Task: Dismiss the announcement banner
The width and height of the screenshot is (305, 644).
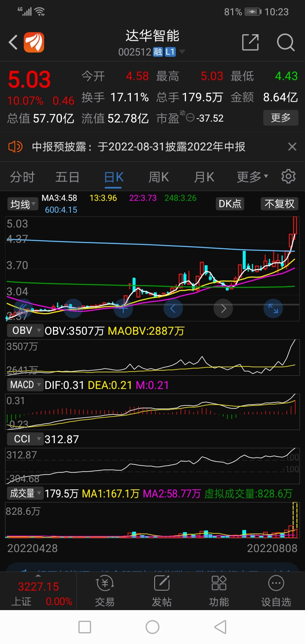Action: 292,147
